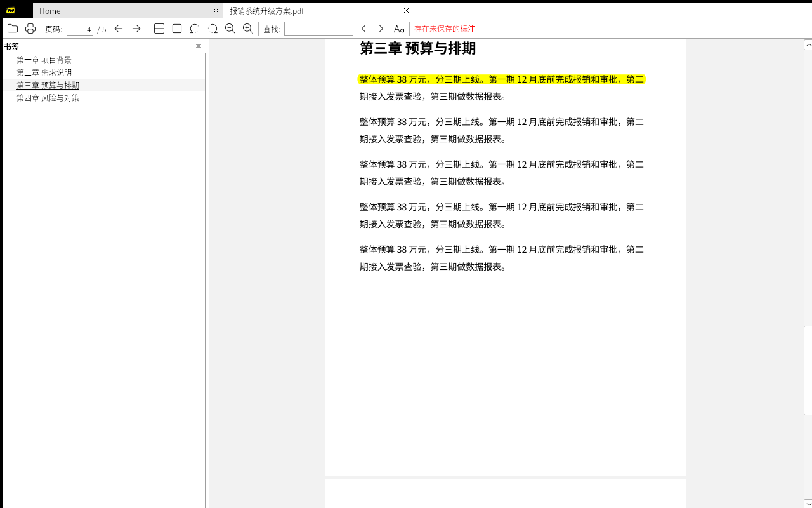Click the PDF app logo icon
This screenshot has height=508, width=812.
(11, 10)
